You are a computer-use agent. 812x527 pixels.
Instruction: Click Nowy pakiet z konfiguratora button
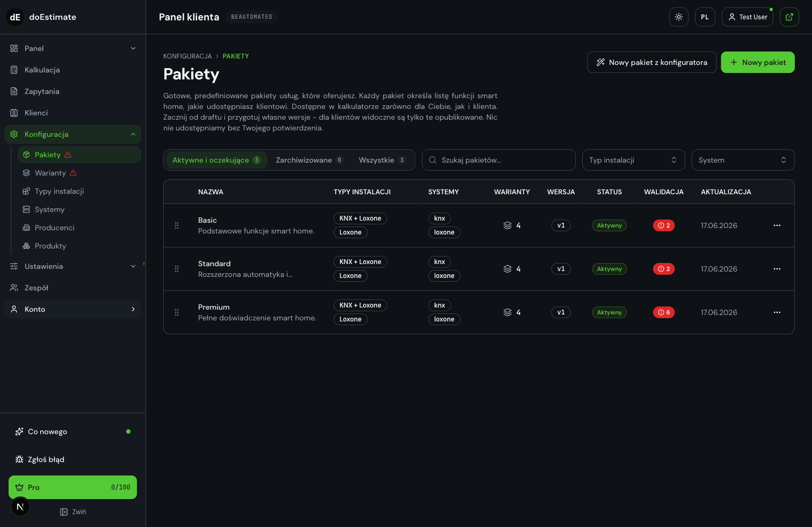tap(652, 62)
